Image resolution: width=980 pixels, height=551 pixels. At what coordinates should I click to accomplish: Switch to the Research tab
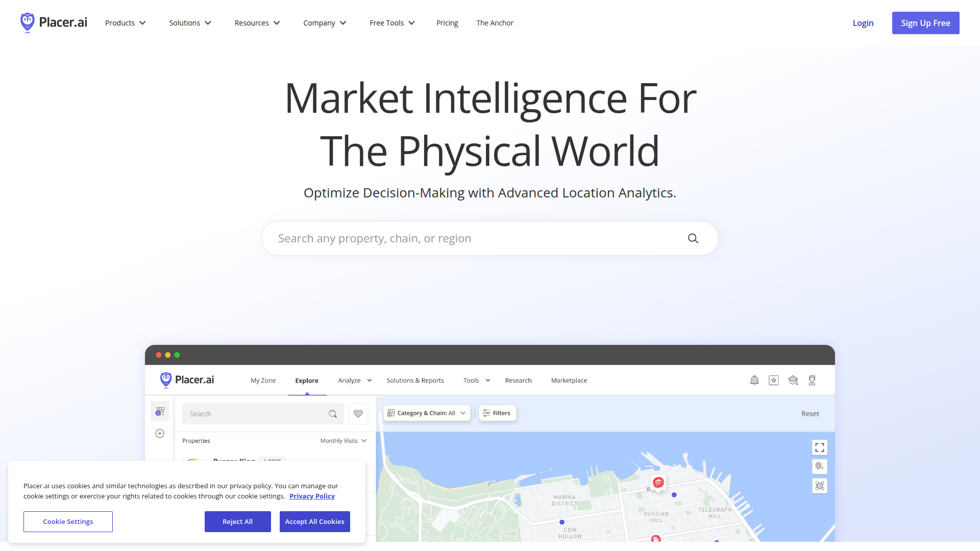point(519,381)
